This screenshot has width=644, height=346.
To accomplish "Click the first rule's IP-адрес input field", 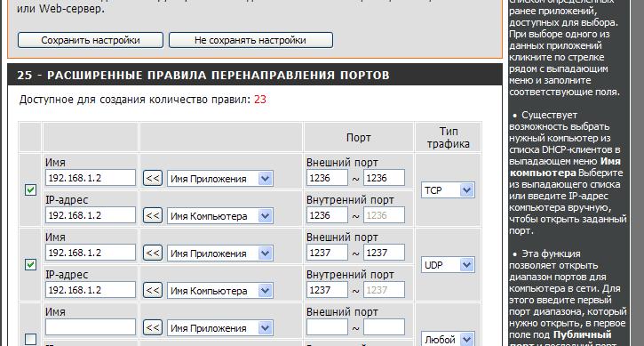I will click(91, 215).
